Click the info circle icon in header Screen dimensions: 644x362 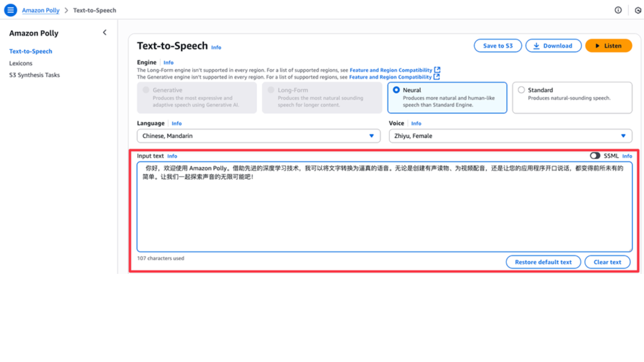click(x=618, y=10)
